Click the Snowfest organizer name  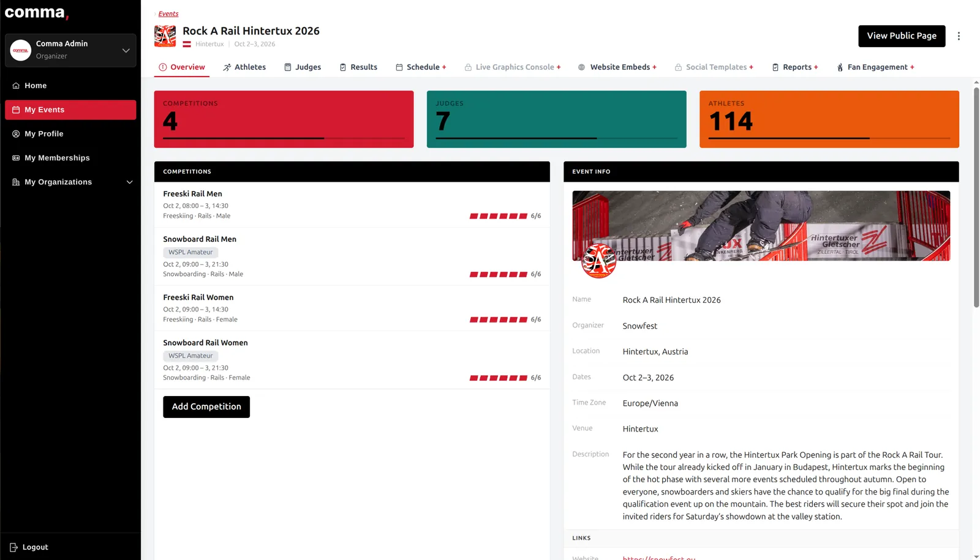pyautogui.click(x=639, y=326)
